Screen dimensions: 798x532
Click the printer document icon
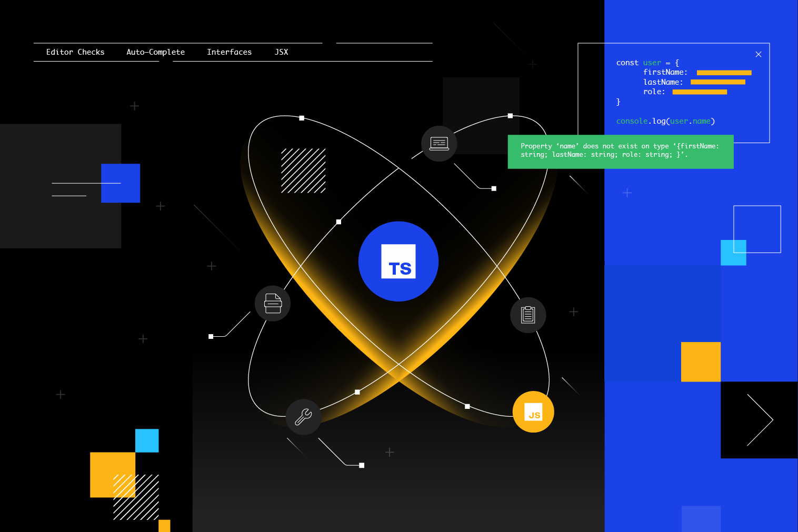(273, 304)
